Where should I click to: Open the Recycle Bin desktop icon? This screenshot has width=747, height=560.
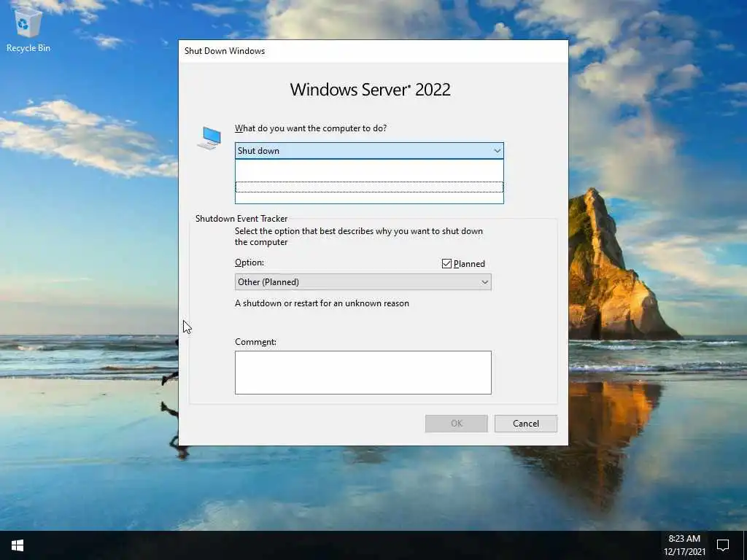pos(28,31)
